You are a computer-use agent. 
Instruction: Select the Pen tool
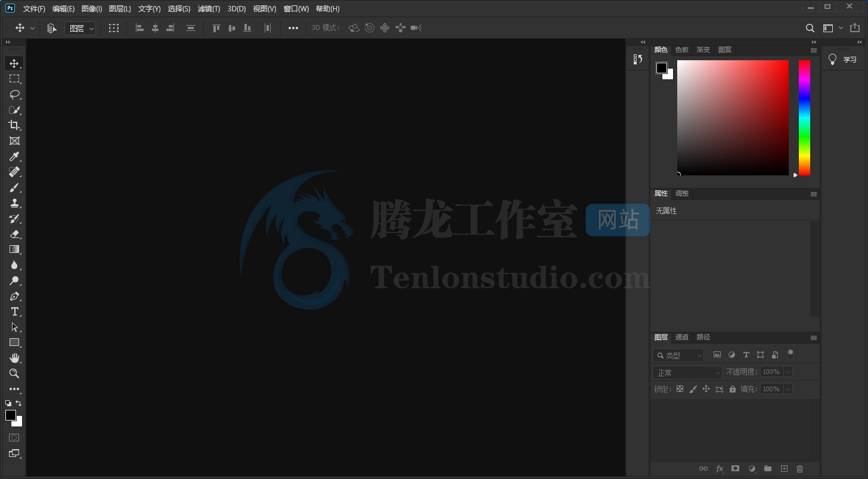click(14, 296)
